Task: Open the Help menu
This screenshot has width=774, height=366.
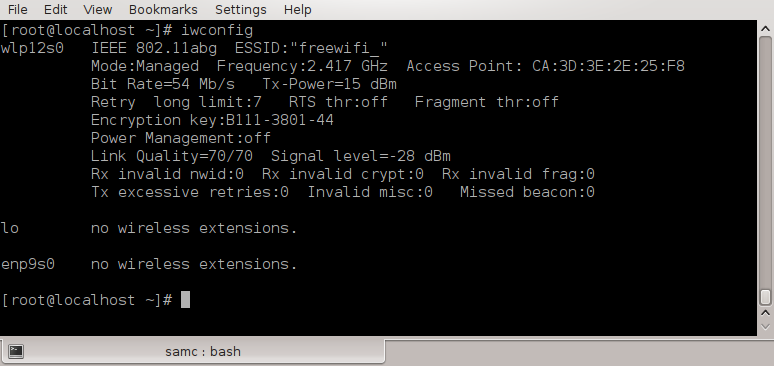Action: click(298, 9)
